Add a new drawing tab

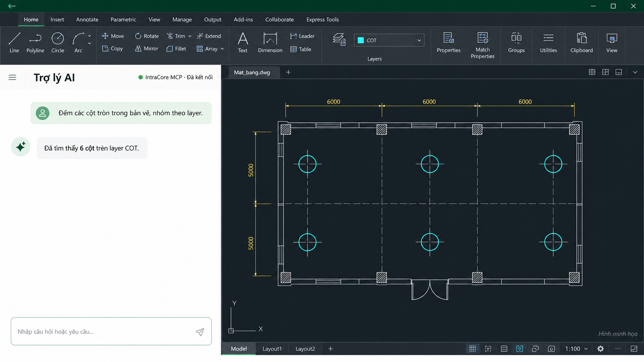tap(288, 72)
